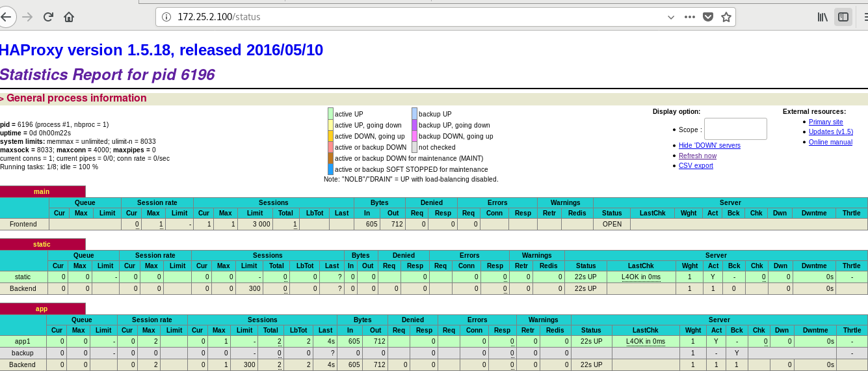The image size is (868, 371).
Task: Click the LastChk header in app table
Action: (645, 330)
